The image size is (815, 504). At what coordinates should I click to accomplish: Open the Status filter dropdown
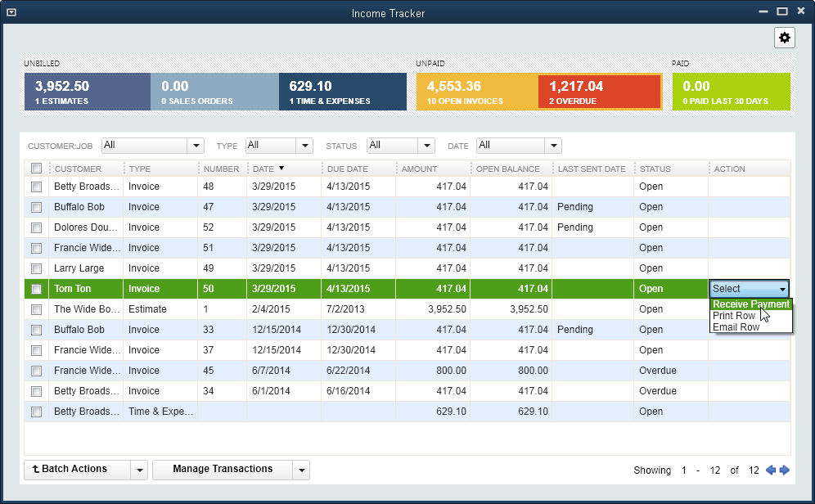click(426, 146)
